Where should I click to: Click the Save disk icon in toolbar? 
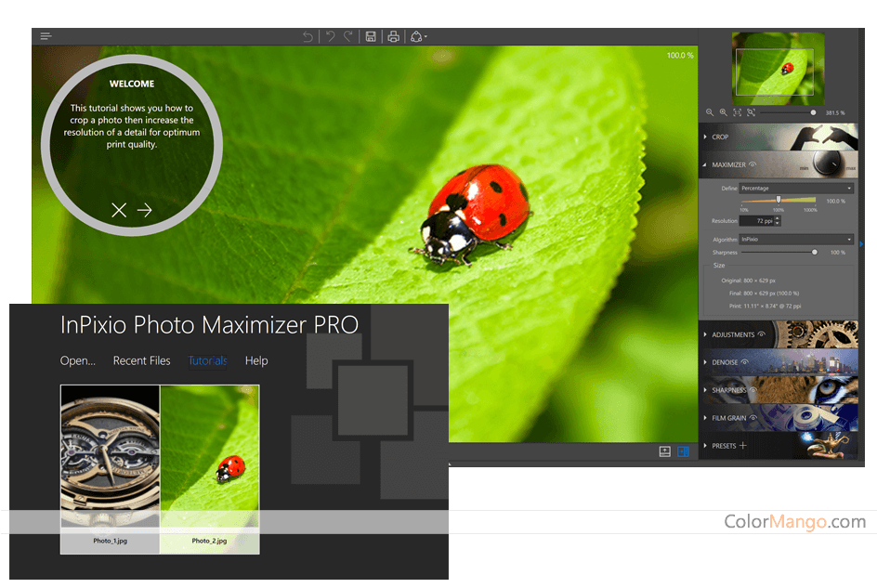coord(371,36)
